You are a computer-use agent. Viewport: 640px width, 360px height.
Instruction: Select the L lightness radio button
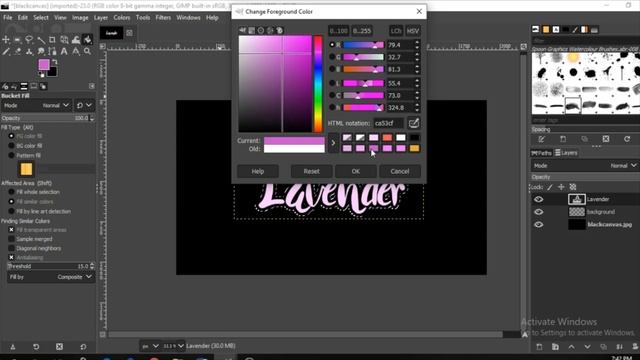332,83
